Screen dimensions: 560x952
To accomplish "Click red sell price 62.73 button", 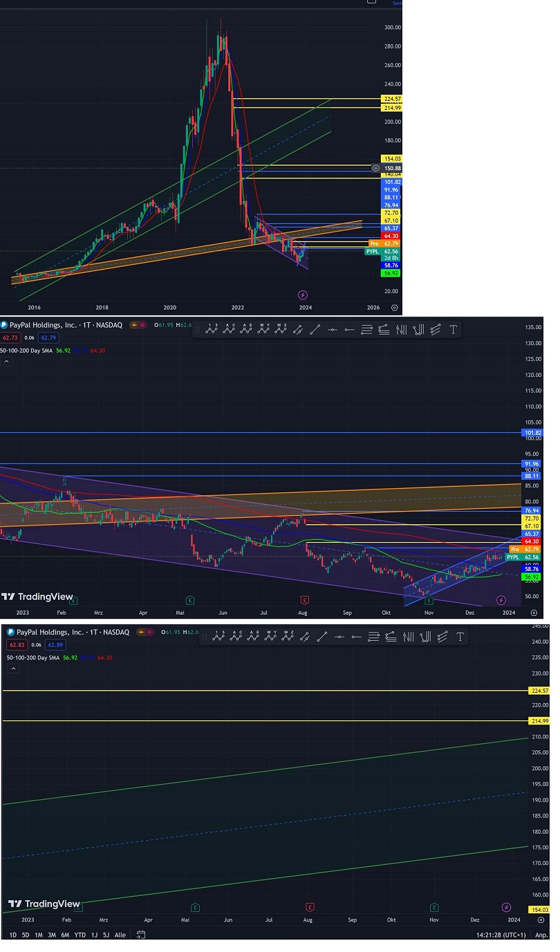I will [11, 337].
